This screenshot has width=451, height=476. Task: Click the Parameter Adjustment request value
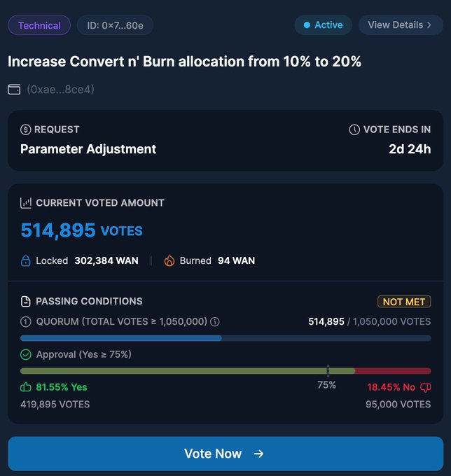[x=88, y=149]
